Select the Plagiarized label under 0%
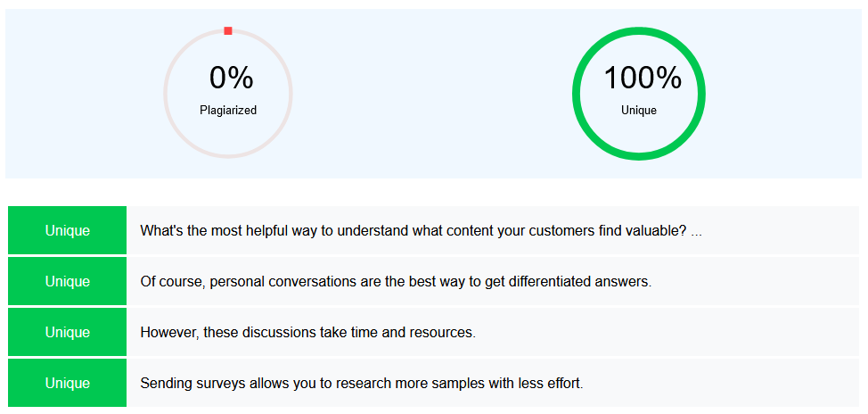 pyautogui.click(x=228, y=111)
